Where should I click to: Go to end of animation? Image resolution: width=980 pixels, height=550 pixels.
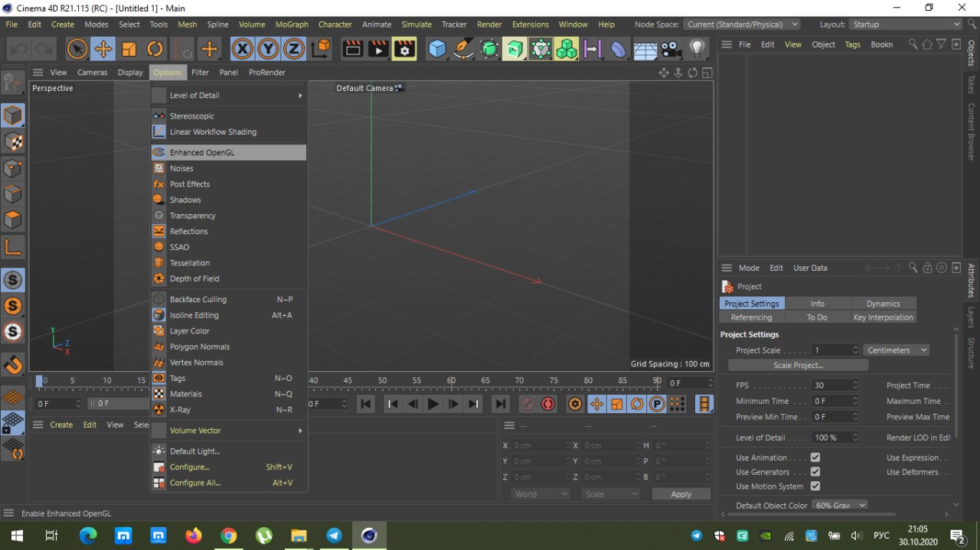click(501, 404)
